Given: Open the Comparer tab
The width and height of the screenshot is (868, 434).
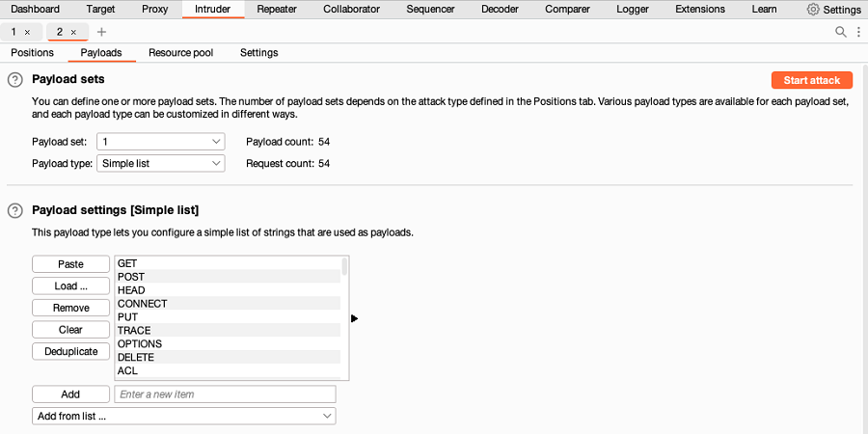Looking at the screenshot, I should click(566, 10).
